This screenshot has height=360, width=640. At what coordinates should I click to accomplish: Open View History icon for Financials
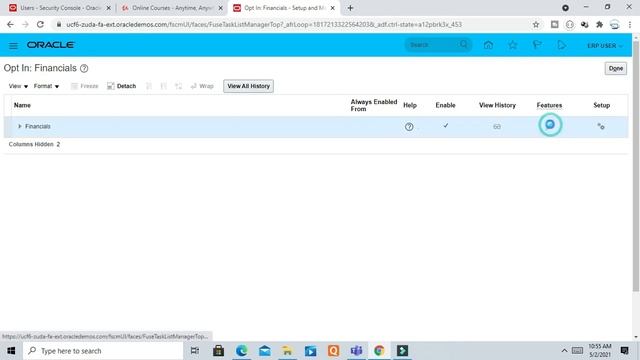[x=497, y=127]
